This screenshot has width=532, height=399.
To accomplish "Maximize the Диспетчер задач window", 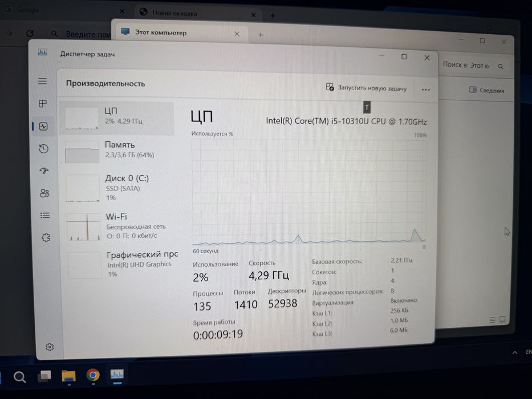I will tap(404, 56).
